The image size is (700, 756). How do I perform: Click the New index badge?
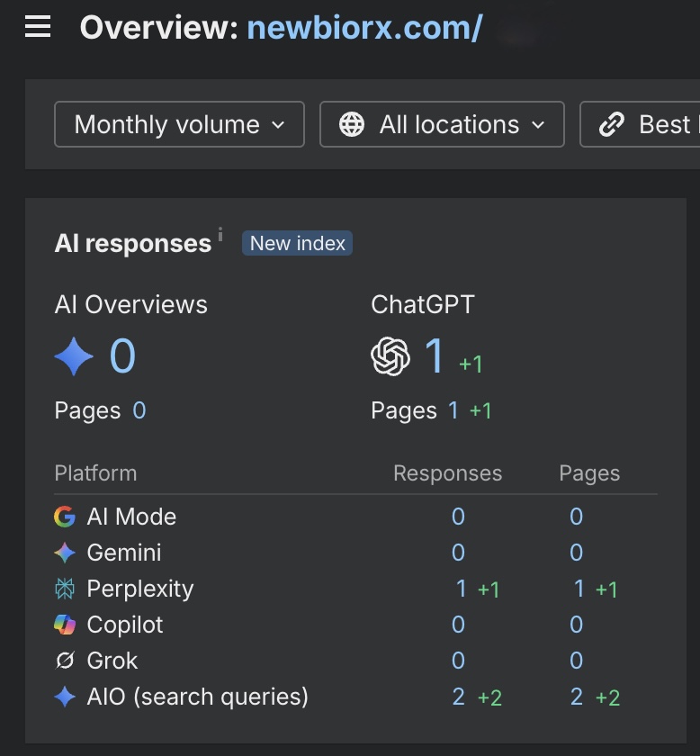[x=297, y=243]
